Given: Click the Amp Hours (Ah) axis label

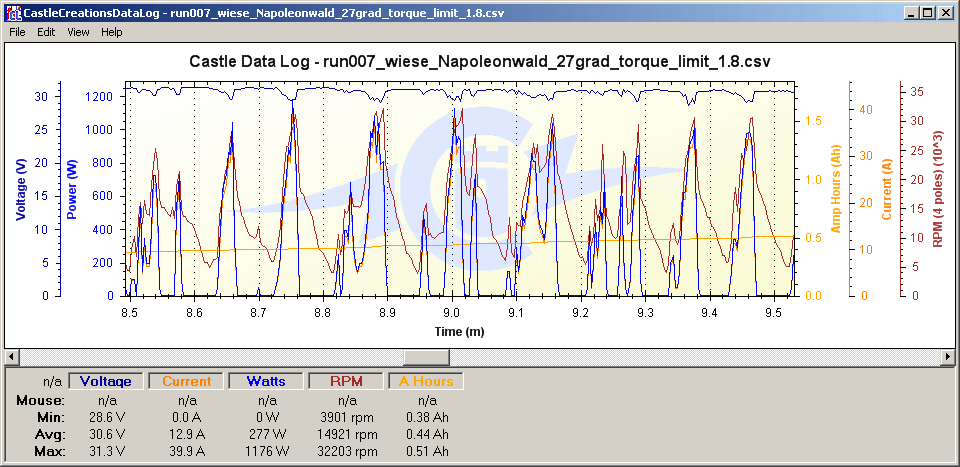Looking at the screenshot, I should click(836, 189).
